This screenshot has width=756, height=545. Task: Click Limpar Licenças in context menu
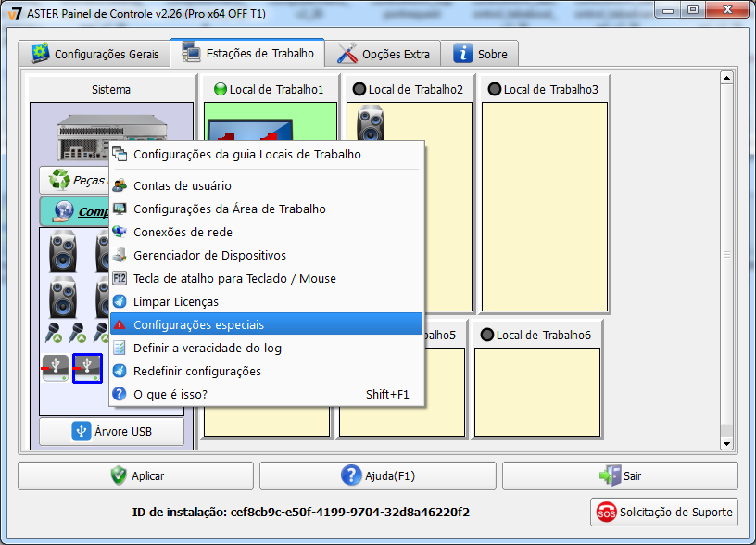pyautogui.click(x=267, y=301)
